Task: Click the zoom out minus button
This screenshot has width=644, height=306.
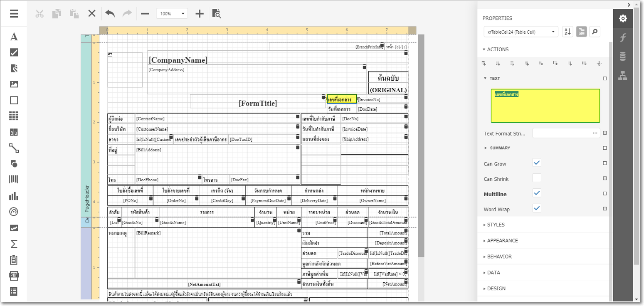Action: point(145,13)
